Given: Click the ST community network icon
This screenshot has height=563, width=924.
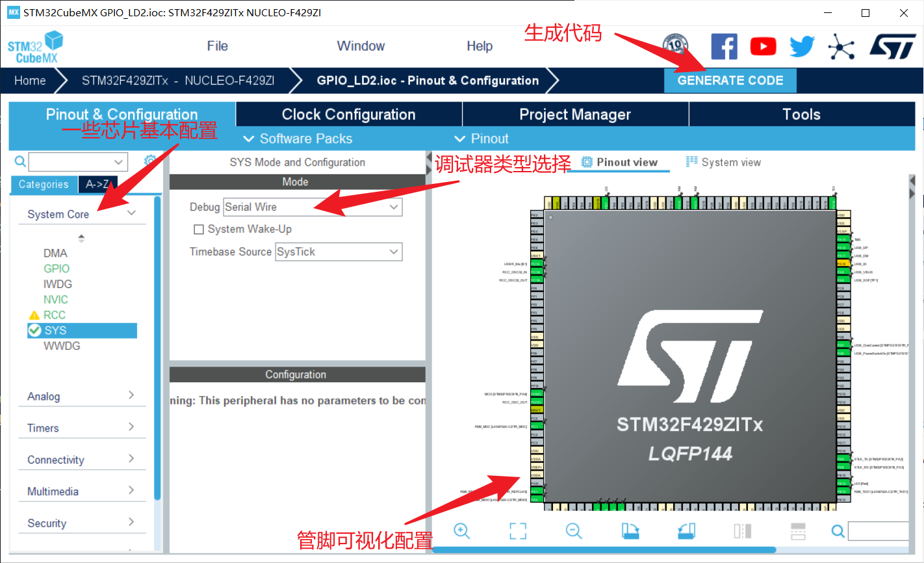Looking at the screenshot, I should (841, 46).
